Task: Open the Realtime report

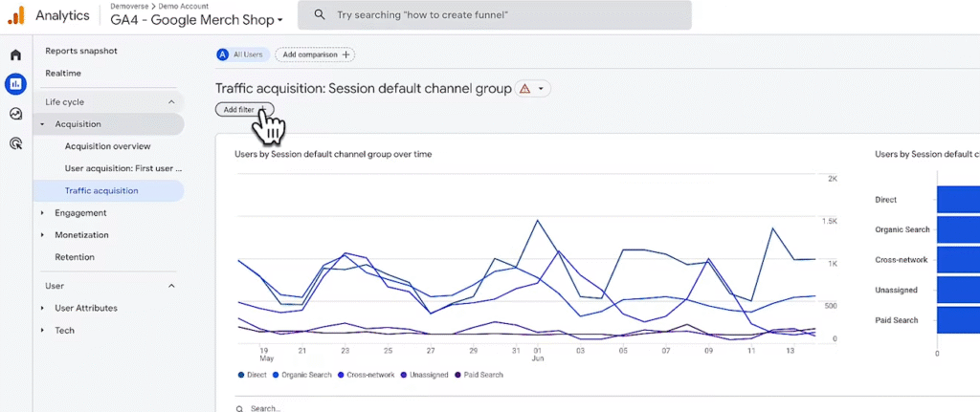Action: point(63,73)
